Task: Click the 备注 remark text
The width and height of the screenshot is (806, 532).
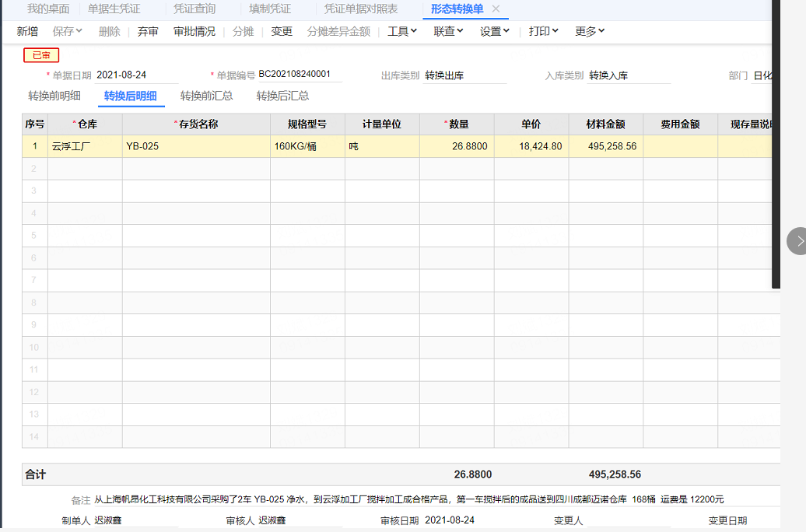Action: [408, 499]
